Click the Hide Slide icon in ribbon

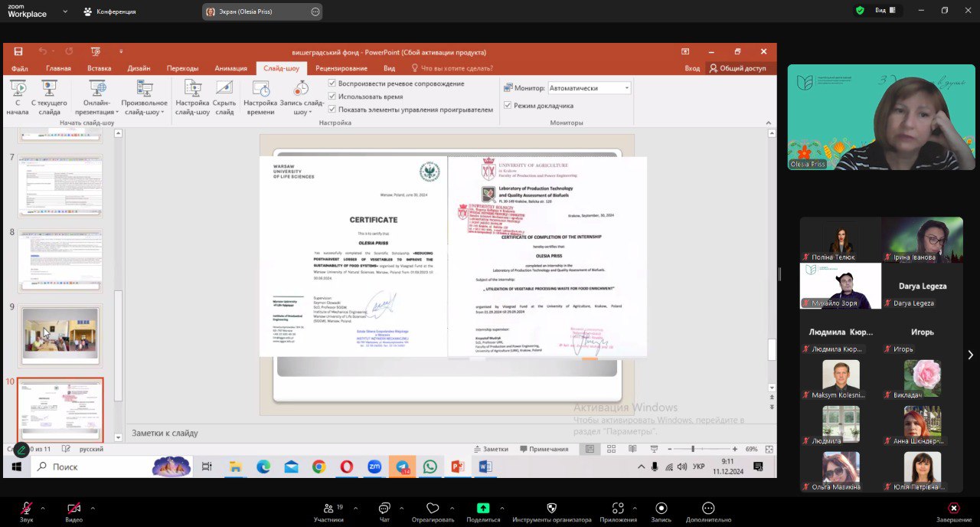pyautogui.click(x=224, y=89)
